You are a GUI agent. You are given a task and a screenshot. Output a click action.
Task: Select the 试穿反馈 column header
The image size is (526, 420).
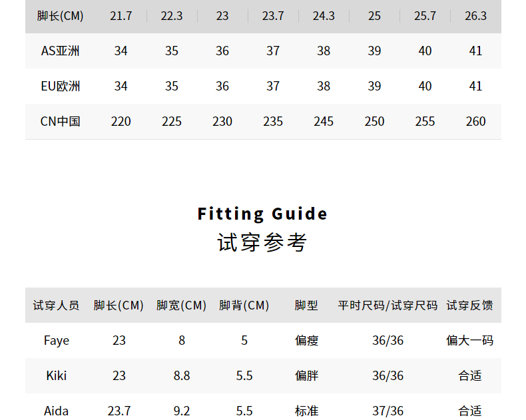click(x=470, y=306)
